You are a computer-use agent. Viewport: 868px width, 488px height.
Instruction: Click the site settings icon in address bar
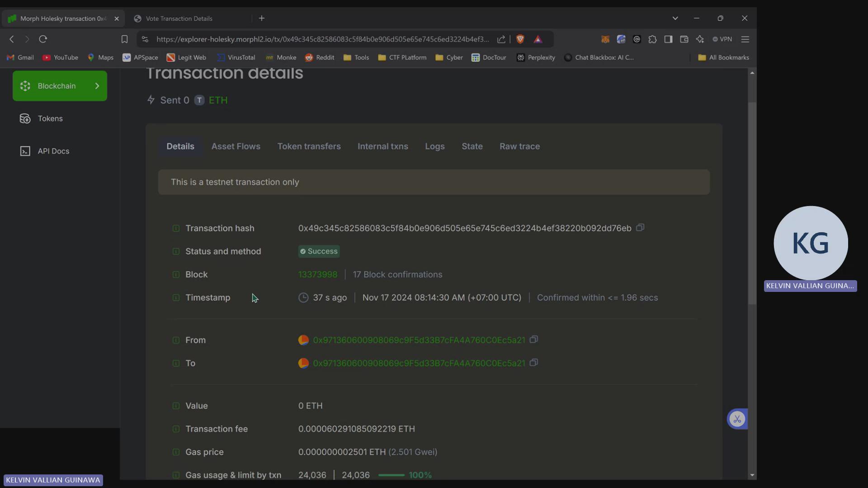(x=145, y=39)
